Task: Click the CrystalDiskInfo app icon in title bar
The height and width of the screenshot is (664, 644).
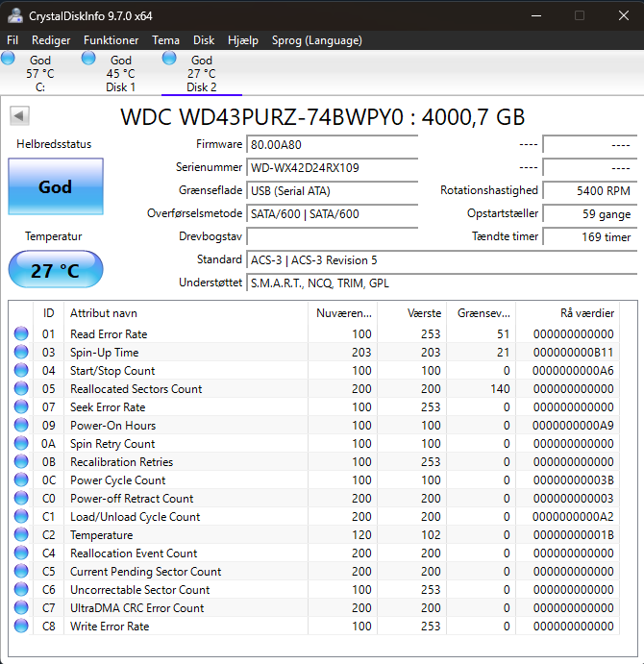Action: pyautogui.click(x=15, y=15)
